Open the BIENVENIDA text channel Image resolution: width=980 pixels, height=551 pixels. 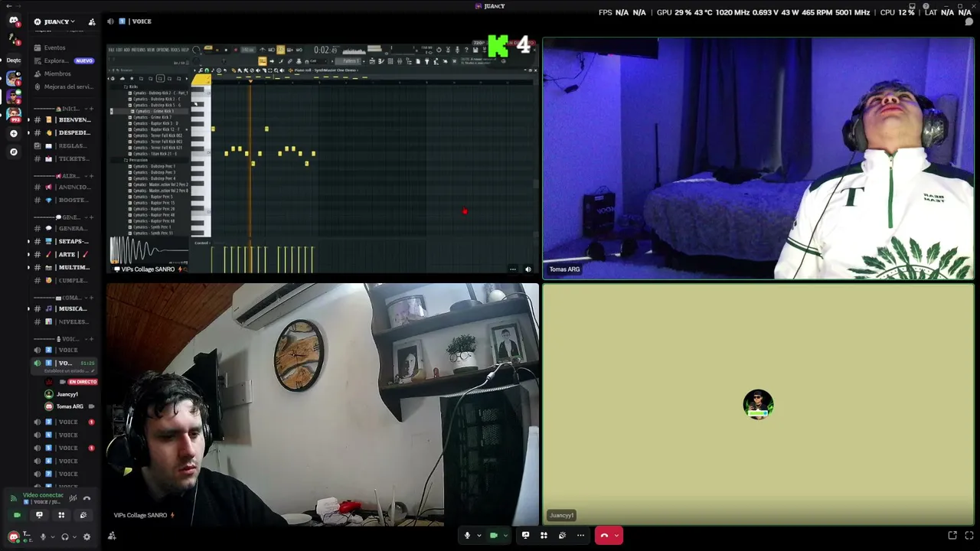[64, 119]
